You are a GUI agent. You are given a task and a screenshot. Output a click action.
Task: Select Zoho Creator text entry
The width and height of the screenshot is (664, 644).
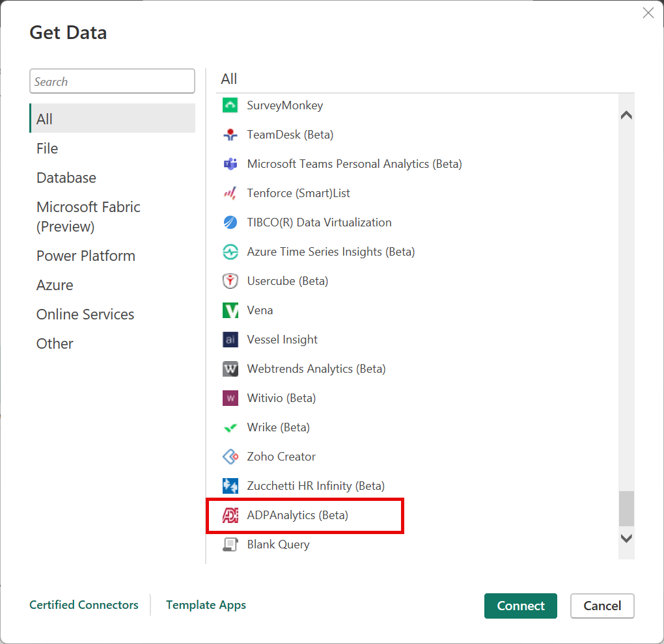[x=281, y=457]
